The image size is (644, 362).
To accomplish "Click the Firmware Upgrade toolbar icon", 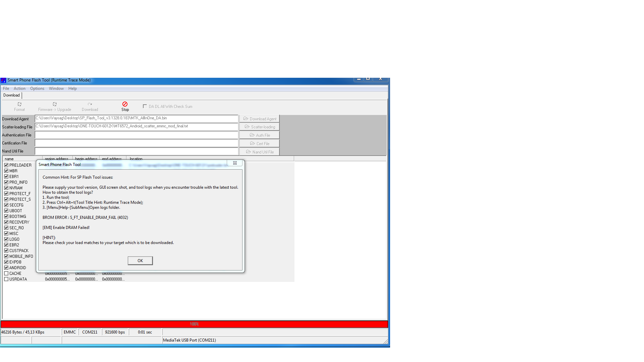I will [x=55, y=104].
